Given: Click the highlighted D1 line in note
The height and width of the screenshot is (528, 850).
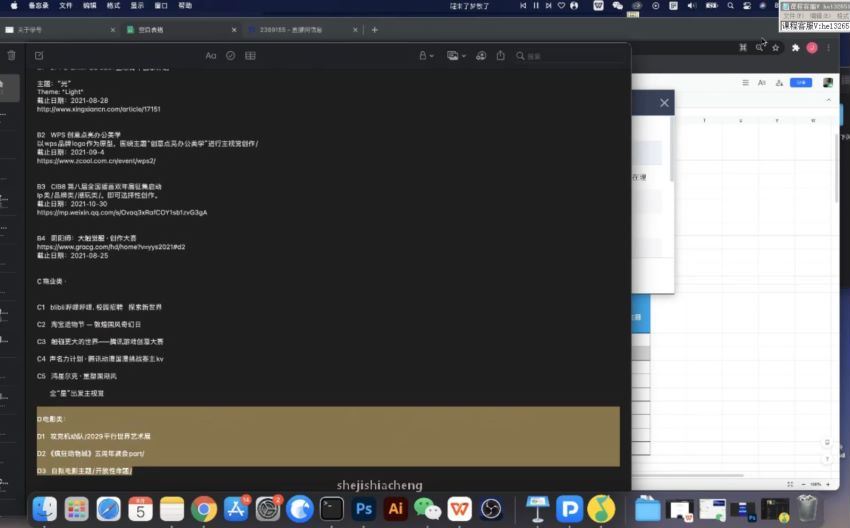Looking at the screenshot, I should pyautogui.click(x=94, y=436).
